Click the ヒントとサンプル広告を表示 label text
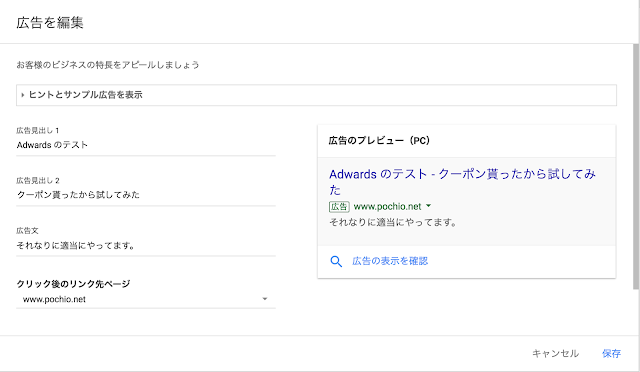 point(85,95)
